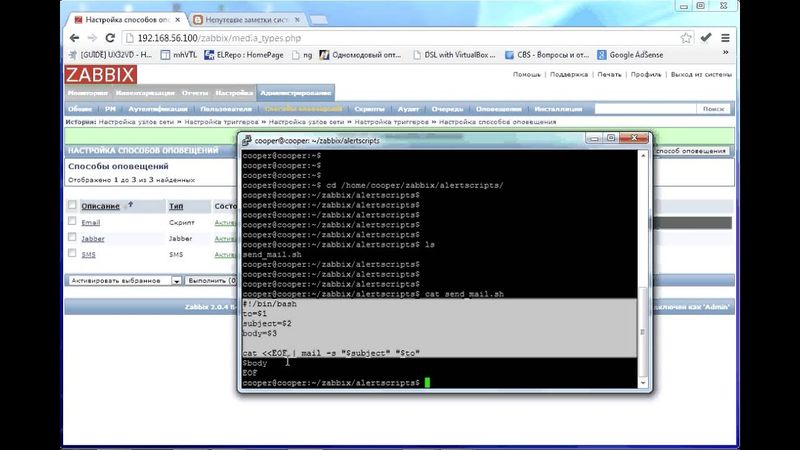
Task: Click the Поиск search button
Action: point(713,109)
